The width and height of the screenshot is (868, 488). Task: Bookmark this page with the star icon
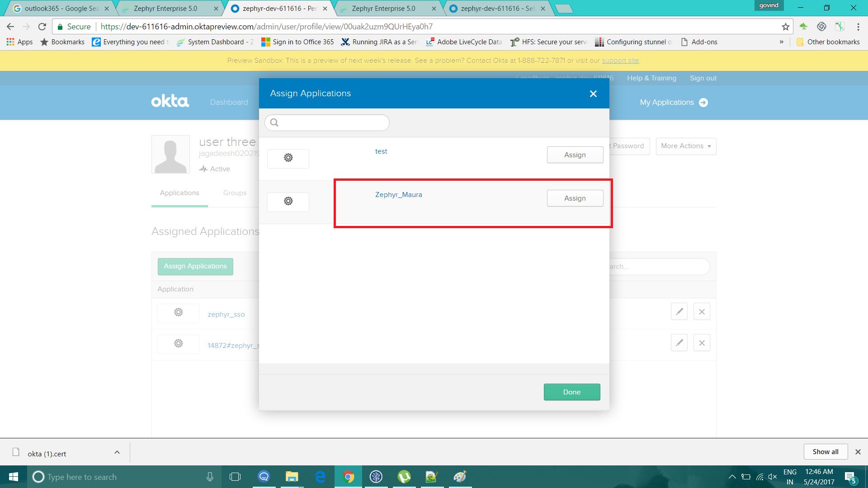tap(786, 27)
